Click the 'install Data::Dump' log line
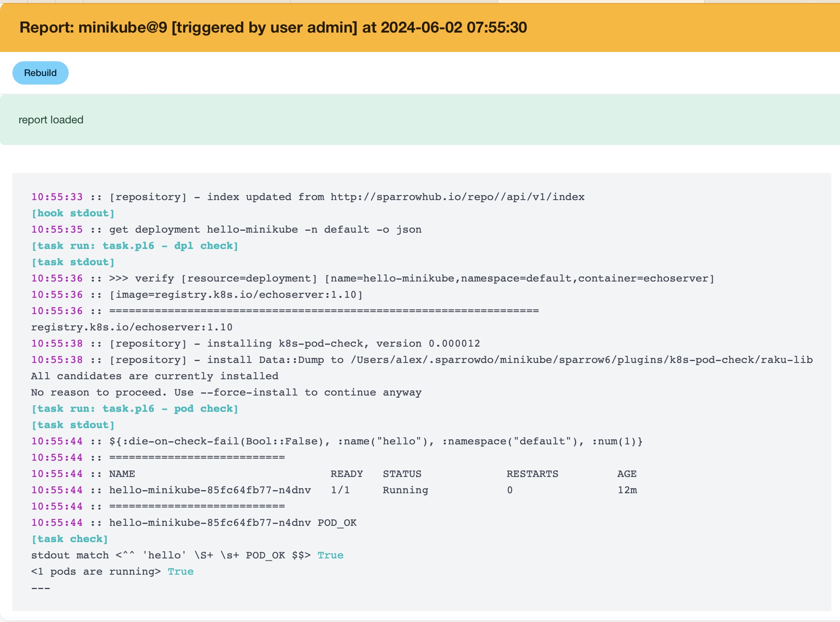This screenshot has width=840, height=622. tap(461, 360)
